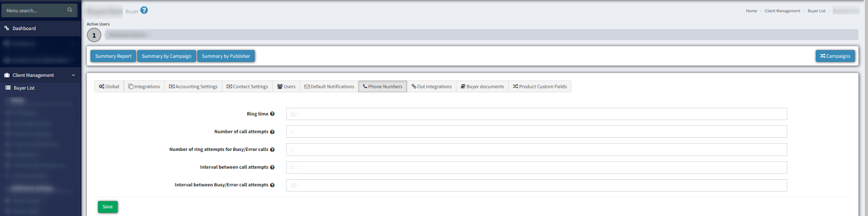Open Summary by Publisher report
This screenshot has width=868, height=216.
point(226,56)
